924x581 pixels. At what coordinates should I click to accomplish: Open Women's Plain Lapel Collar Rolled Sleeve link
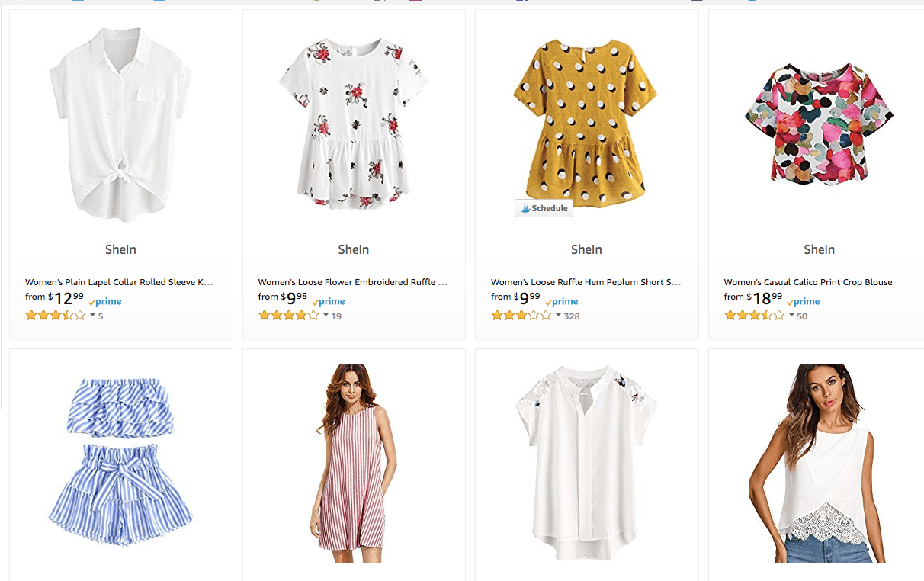coord(119,282)
